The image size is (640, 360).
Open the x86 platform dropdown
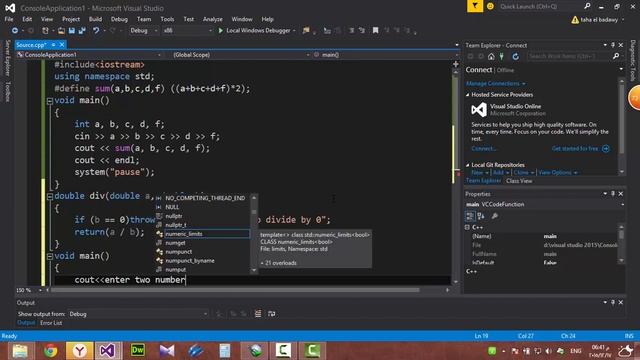pyautogui.click(x=187, y=31)
